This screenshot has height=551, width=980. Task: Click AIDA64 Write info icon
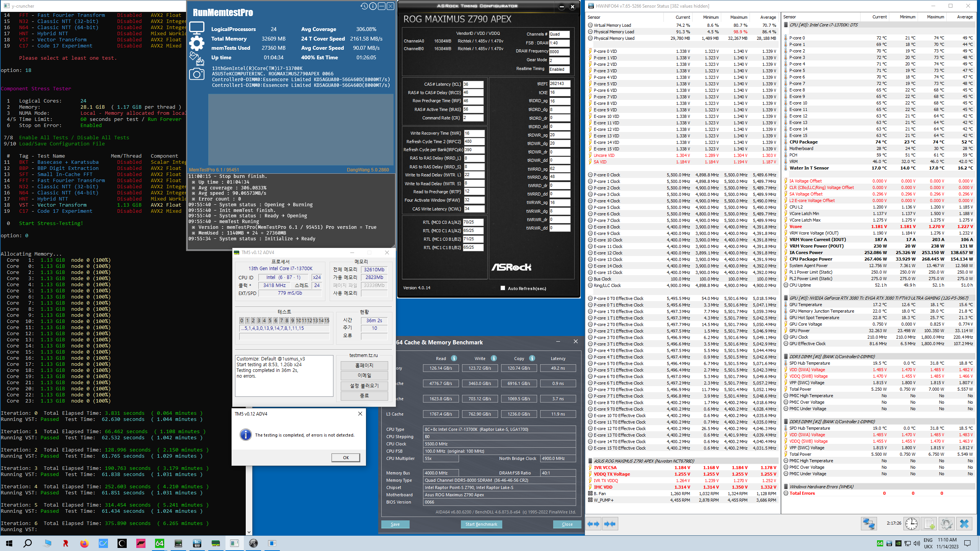[494, 358]
